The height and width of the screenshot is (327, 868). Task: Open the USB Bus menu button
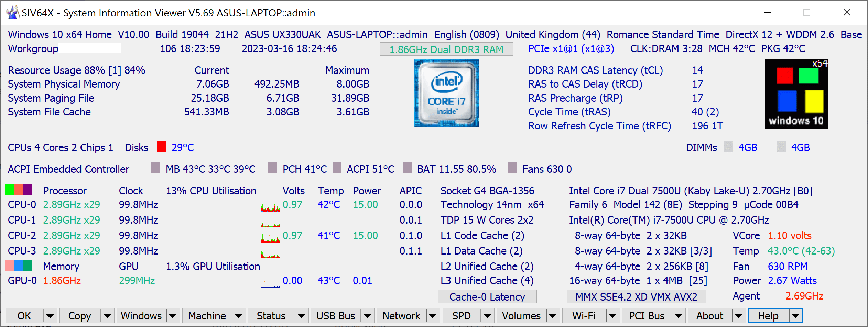coord(336,316)
